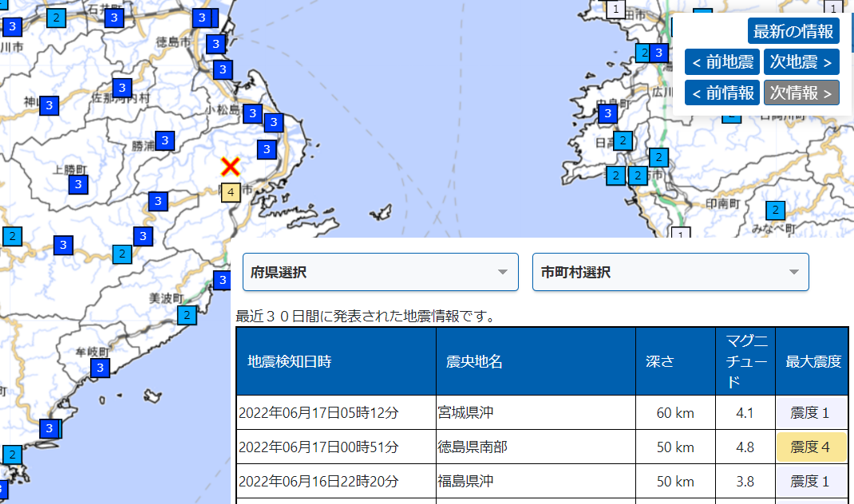Click the intensity 3 marker near 美波町
Screen dimensions: 854x504
221,280
